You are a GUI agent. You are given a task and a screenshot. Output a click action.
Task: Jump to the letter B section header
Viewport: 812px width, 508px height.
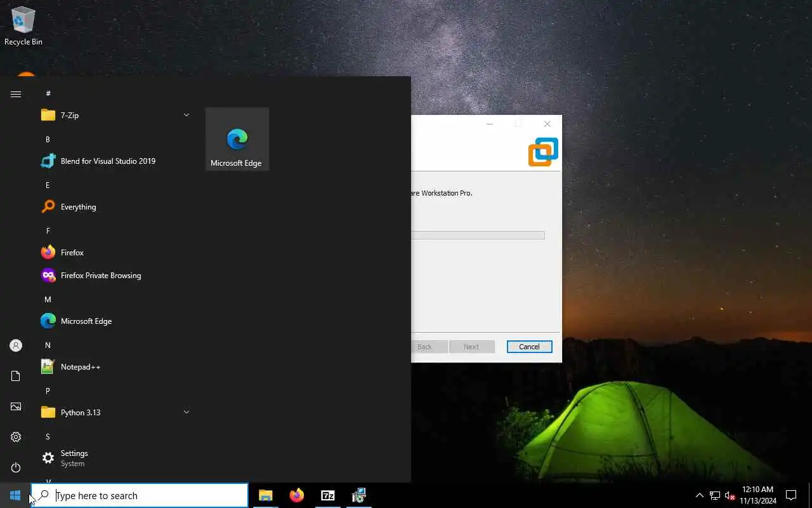tap(48, 139)
